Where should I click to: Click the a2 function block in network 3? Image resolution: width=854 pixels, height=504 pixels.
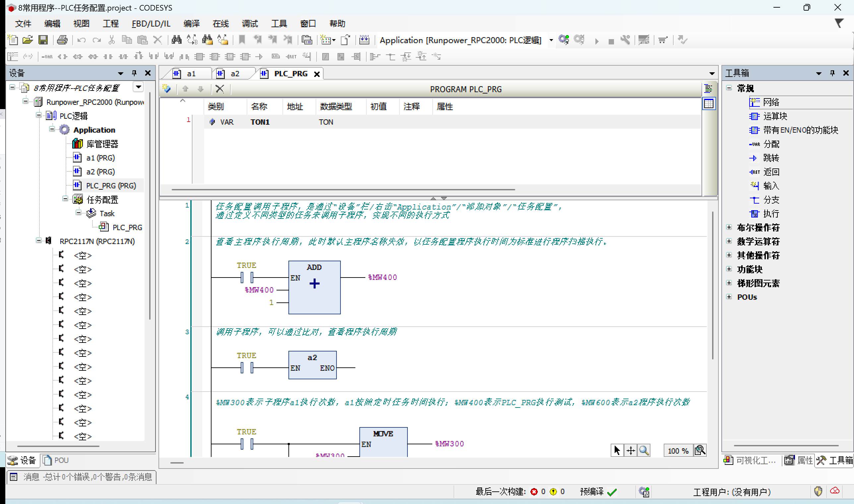312,365
